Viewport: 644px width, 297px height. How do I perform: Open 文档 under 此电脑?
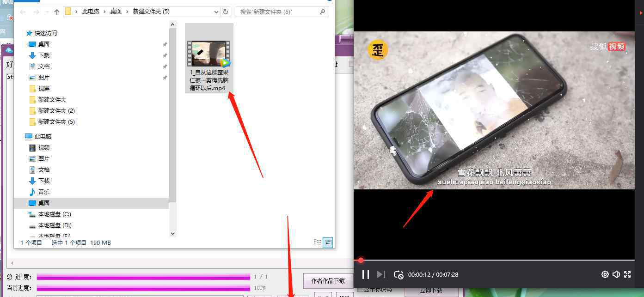click(x=43, y=170)
